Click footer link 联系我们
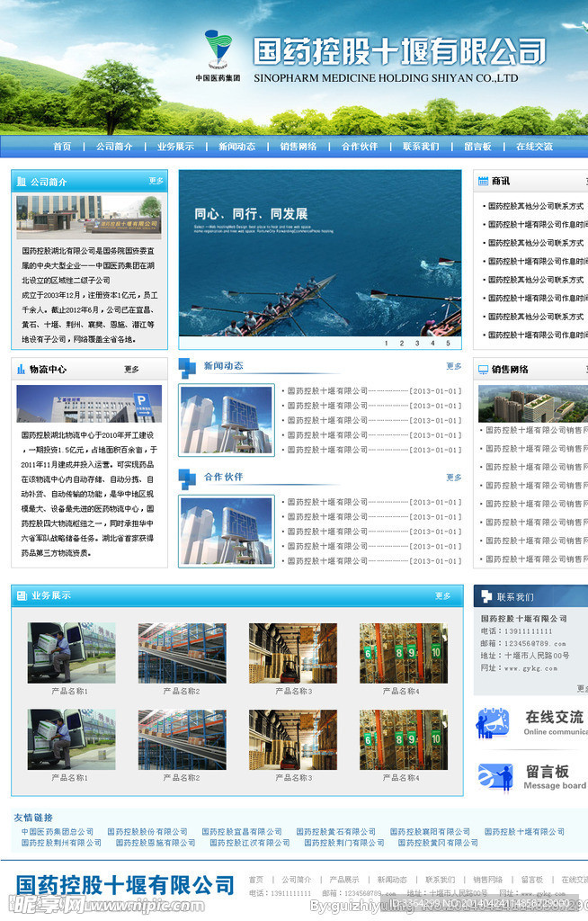Viewport: 588px width, 921px height. point(440,880)
